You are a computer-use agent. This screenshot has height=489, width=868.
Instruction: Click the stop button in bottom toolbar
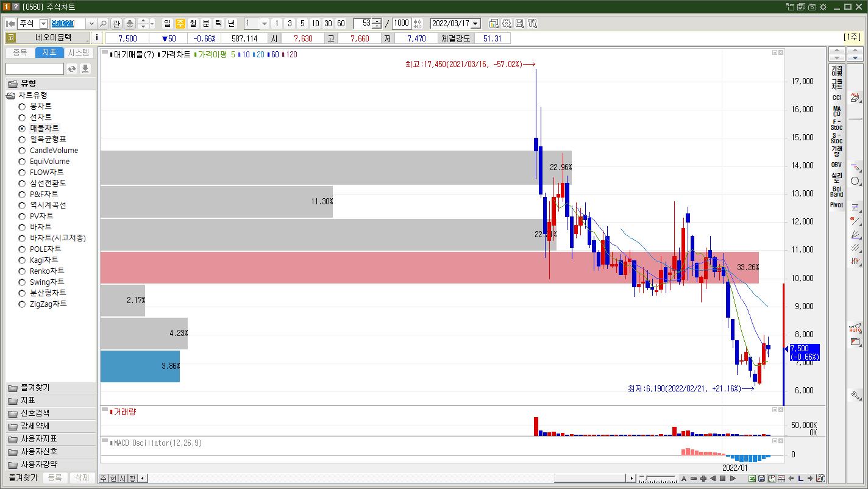point(723,479)
